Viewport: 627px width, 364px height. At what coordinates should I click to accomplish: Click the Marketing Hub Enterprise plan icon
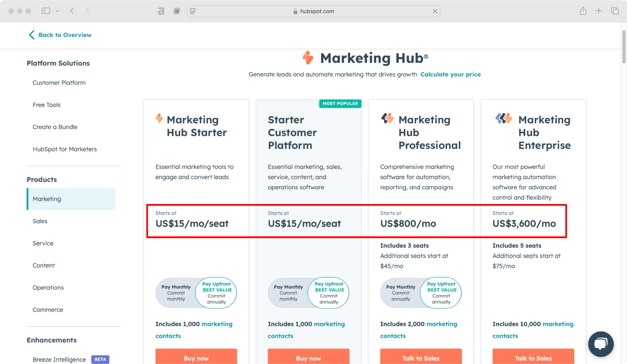pos(503,118)
